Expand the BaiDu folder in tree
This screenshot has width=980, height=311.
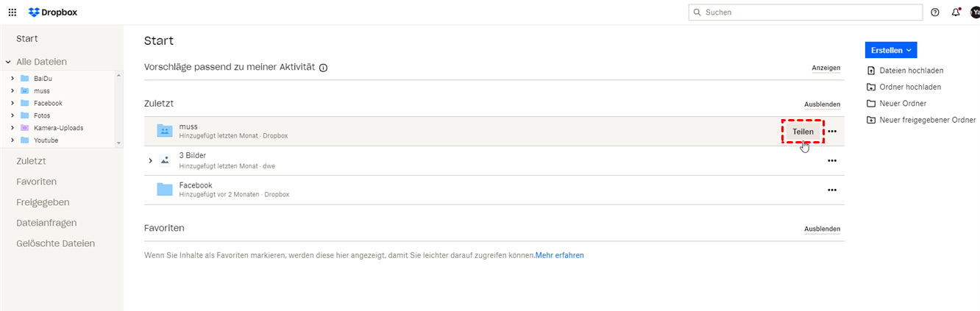(13, 79)
